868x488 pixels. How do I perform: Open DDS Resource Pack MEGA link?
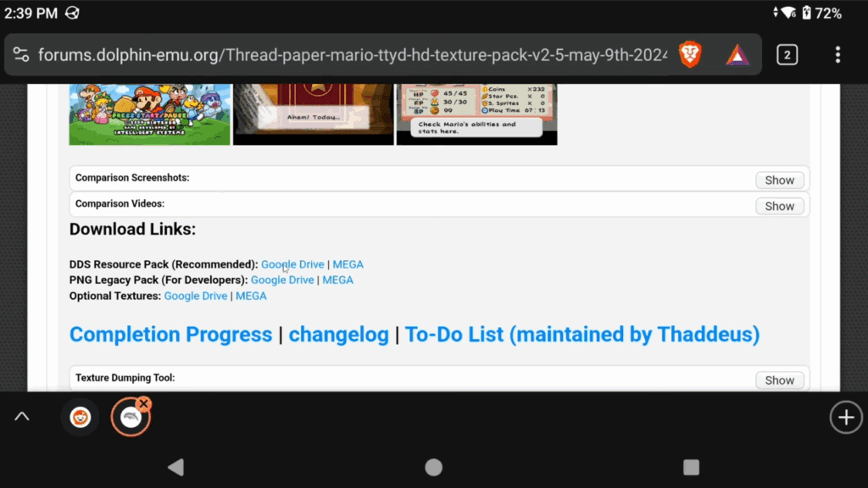click(348, 264)
